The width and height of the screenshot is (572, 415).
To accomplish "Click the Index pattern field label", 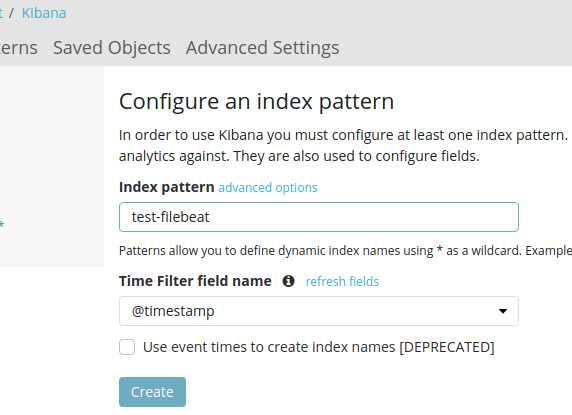I will click(167, 187).
